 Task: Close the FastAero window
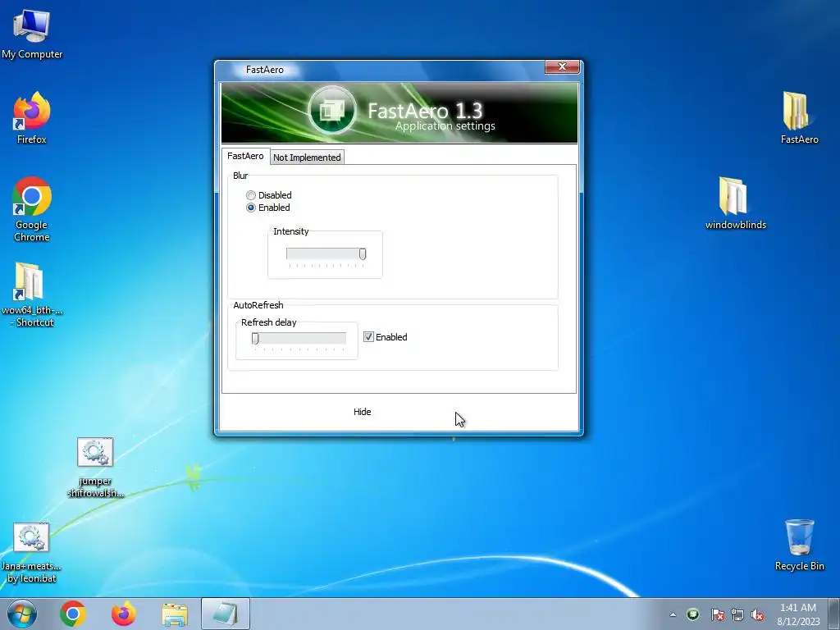[562, 66]
